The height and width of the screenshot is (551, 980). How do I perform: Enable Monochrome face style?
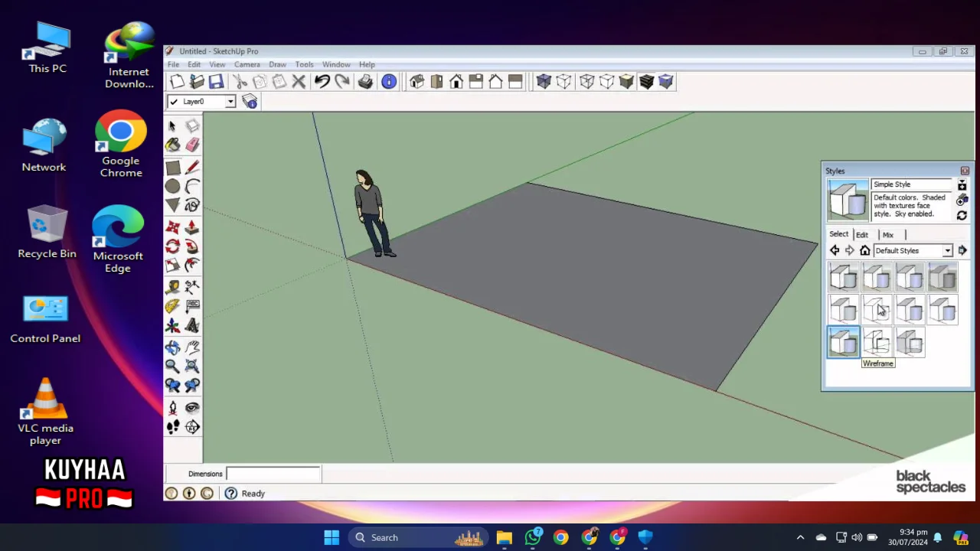(666, 82)
